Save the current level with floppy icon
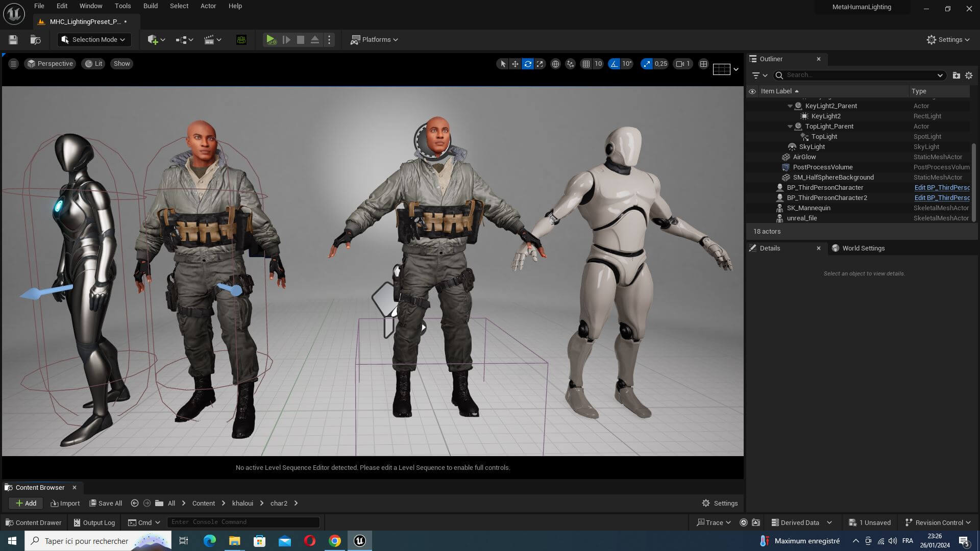The height and width of the screenshot is (551, 980). [x=13, y=40]
